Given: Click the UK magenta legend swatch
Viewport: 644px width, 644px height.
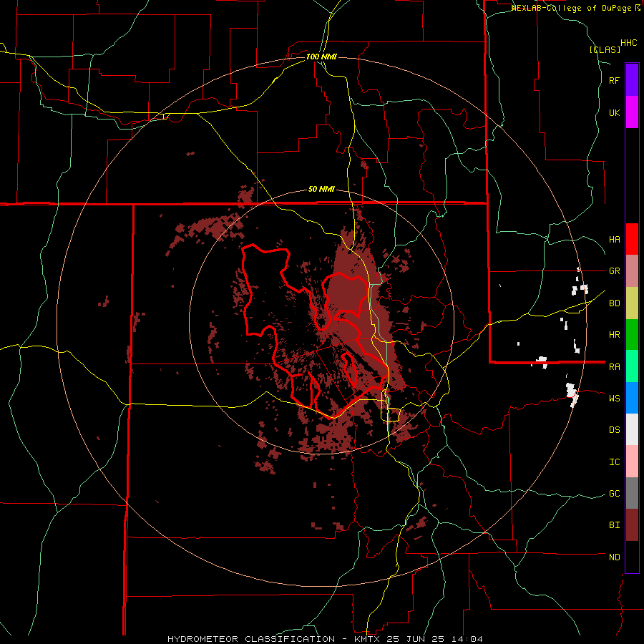Looking at the screenshot, I should click(x=632, y=112).
